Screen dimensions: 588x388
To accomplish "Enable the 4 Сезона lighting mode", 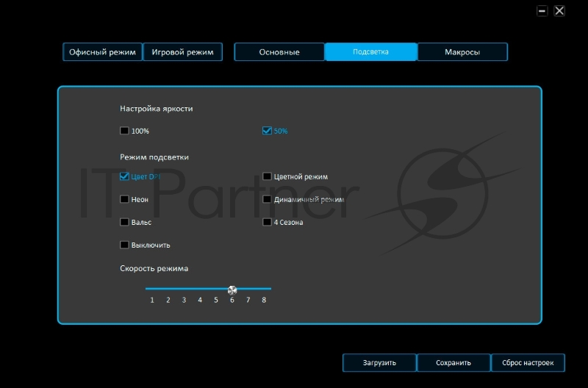I will tap(268, 222).
